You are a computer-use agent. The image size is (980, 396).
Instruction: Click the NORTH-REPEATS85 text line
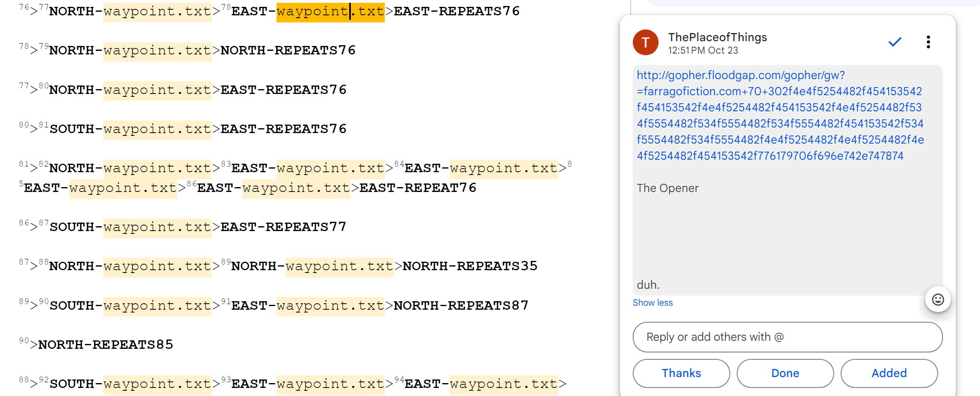(x=106, y=345)
